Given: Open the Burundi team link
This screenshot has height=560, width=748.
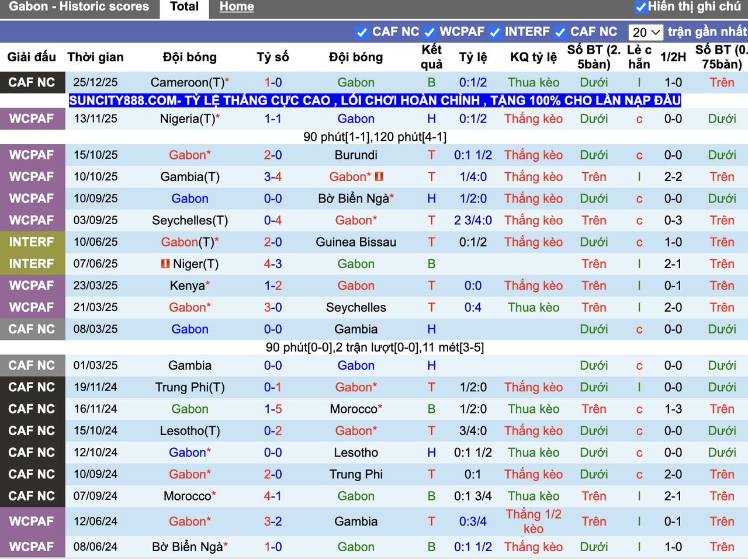Looking at the screenshot, I should coord(356,155).
